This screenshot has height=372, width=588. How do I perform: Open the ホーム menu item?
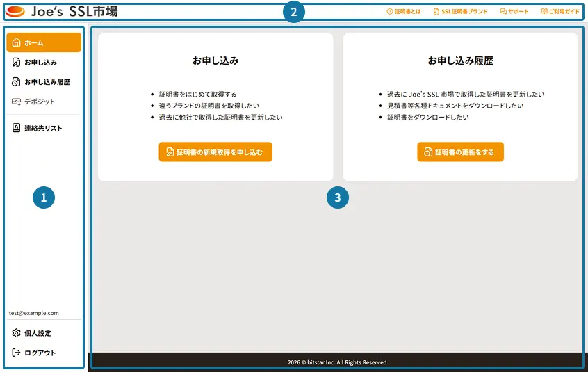pyautogui.click(x=44, y=42)
